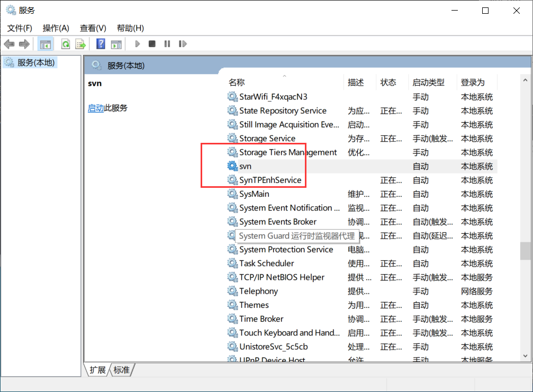
Task: Switch to the 扩展 tab
Action: coord(97,370)
